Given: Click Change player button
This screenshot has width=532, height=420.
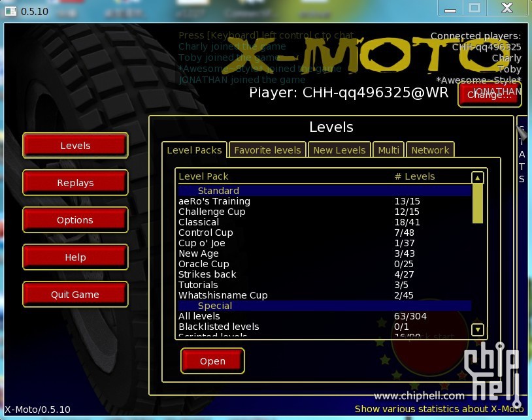Looking at the screenshot, I should pyautogui.click(x=490, y=95).
